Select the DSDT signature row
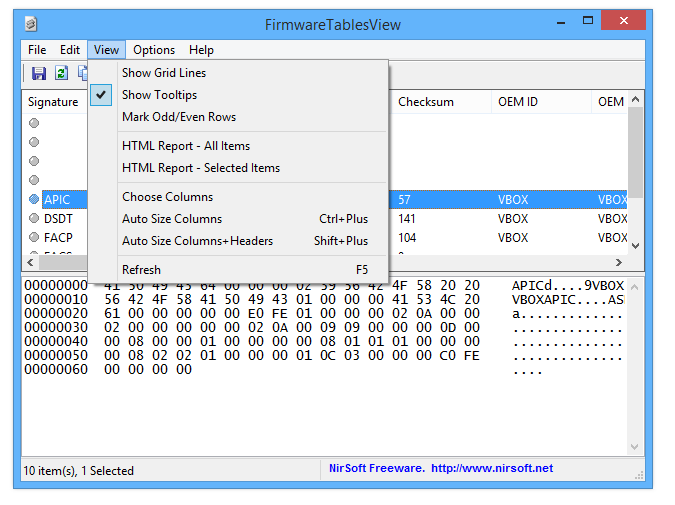 tap(59, 219)
